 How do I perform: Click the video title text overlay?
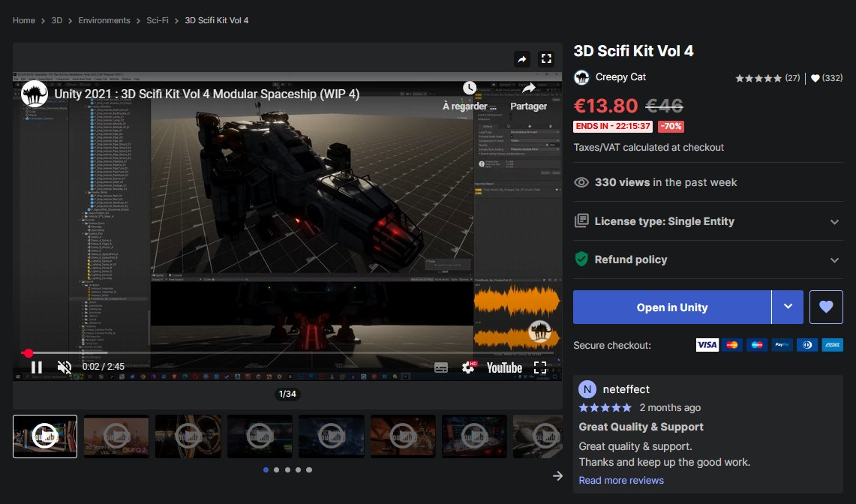point(207,94)
